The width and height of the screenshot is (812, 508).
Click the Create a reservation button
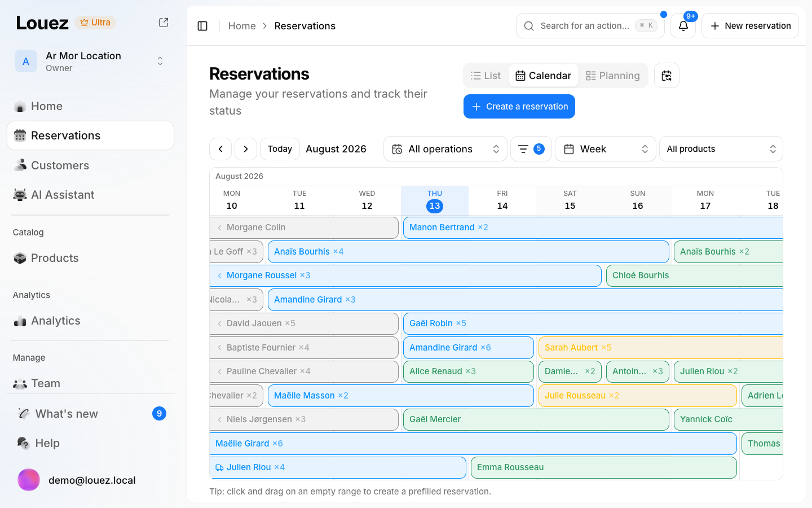coord(519,107)
